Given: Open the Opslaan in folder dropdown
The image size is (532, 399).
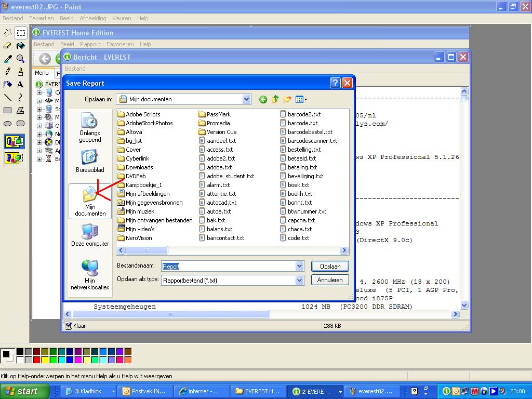Looking at the screenshot, I should point(246,99).
